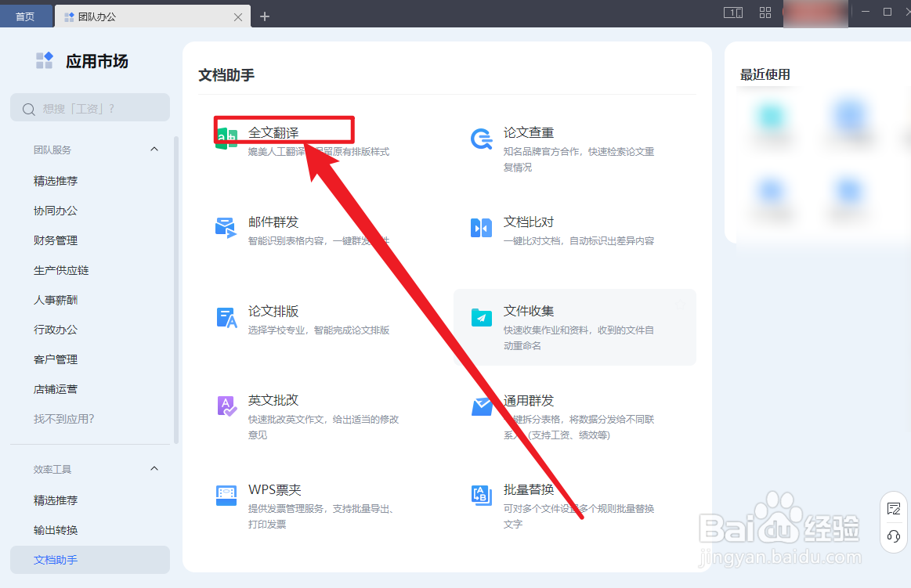This screenshot has width=911, height=588.
Task: Launch the 论文排版 paper formatting icon
Action: point(226,316)
